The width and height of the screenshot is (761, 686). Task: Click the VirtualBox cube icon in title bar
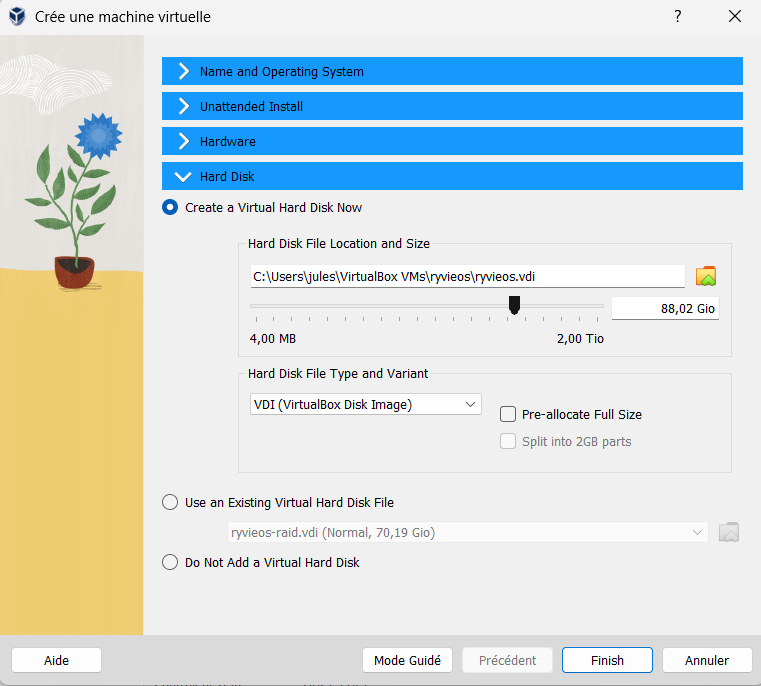tap(17, 17)
